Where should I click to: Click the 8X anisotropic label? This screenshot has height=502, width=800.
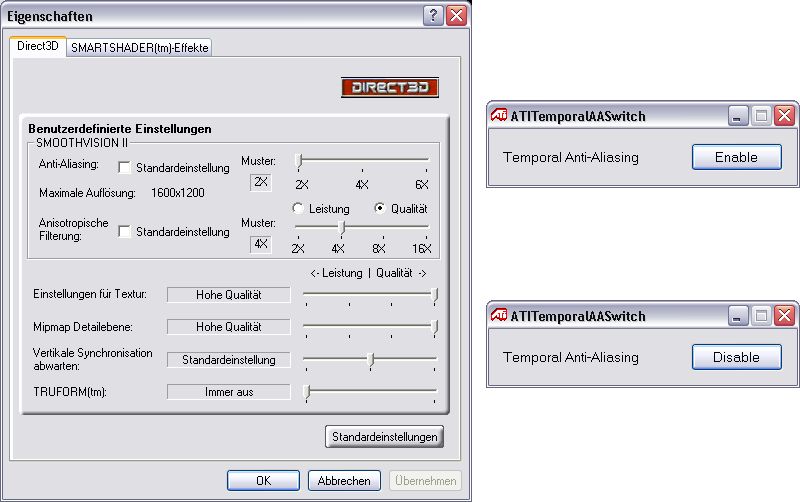[379, 248]
